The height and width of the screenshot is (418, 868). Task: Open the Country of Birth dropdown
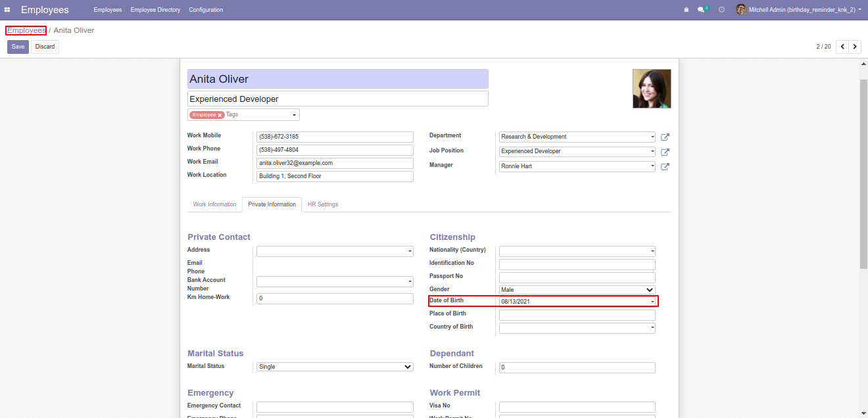[x=577, y=328]
